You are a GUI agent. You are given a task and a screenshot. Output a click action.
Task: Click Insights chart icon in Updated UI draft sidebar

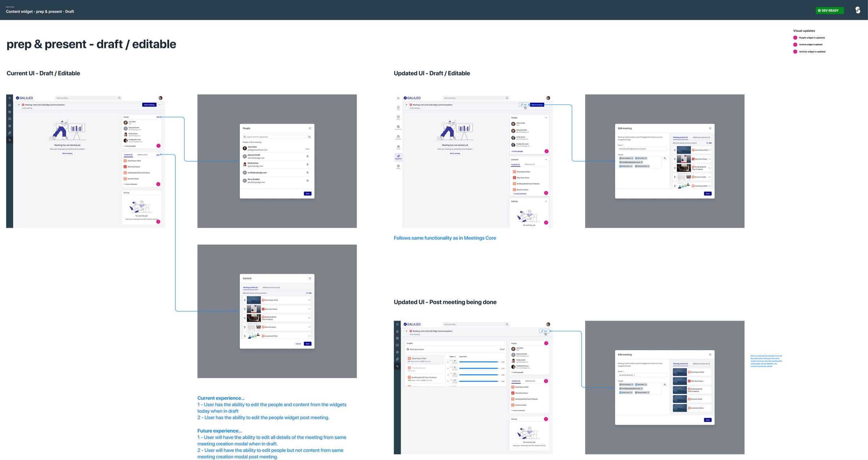(x=398, y=147)
